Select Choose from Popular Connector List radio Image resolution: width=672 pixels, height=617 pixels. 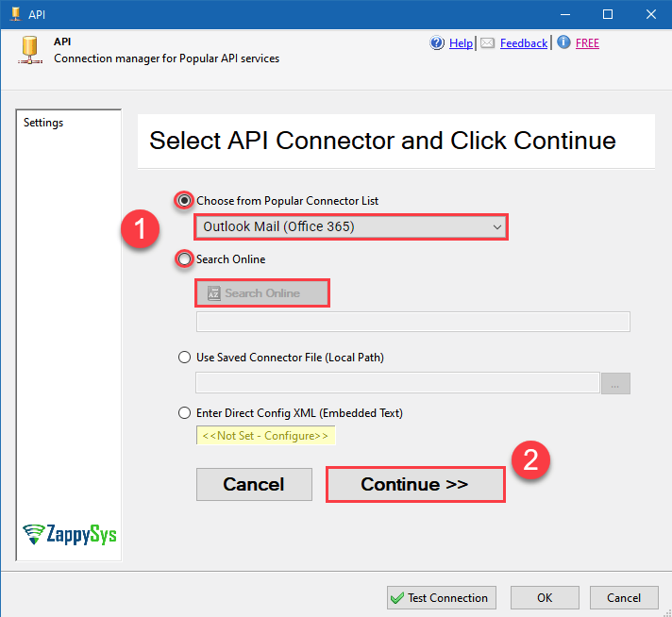184,201
